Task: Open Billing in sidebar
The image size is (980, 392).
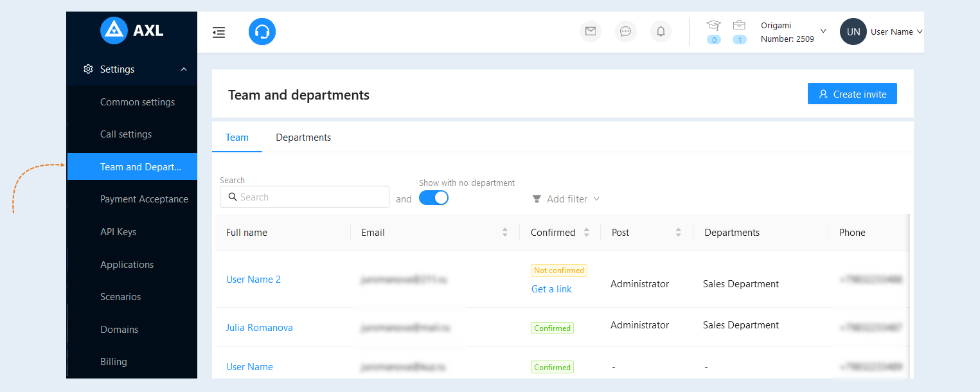Action: pos(113,362)
